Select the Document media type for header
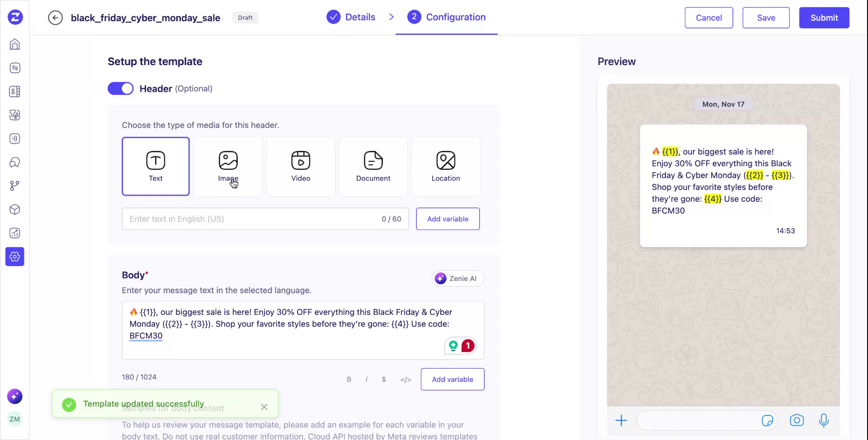The height and width of the screenshot is (440, 868). (x=373, y=166)
